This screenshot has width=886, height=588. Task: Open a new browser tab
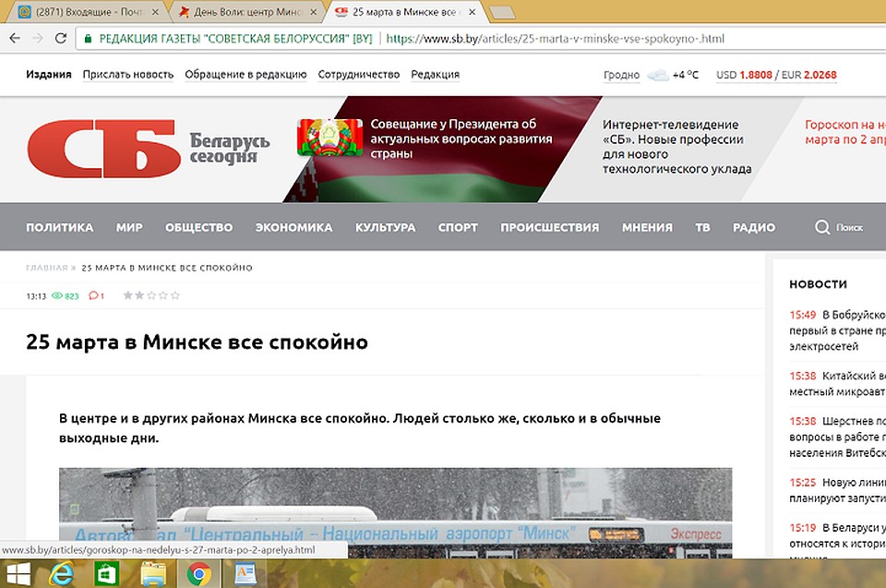[x=501, y=12]
